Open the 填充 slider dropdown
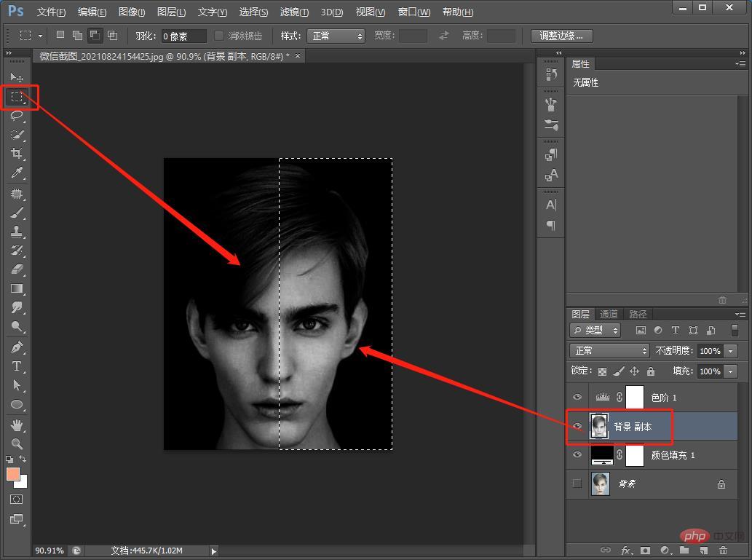This screenshot has width=752, height=560. (x=730, y=371)
